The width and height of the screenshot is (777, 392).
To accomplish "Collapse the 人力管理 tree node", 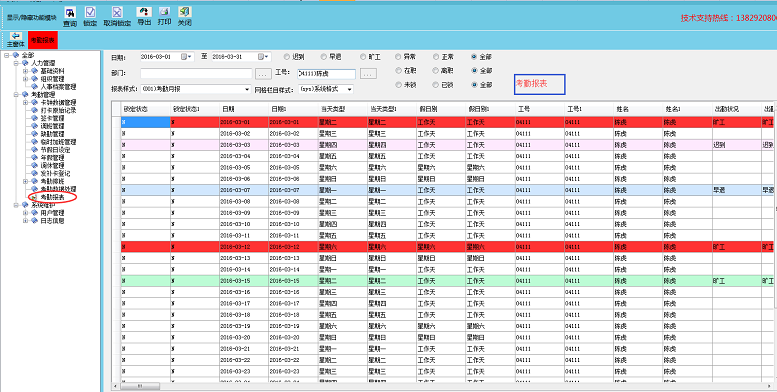I will pyautogui.click(x=16, y=63).
